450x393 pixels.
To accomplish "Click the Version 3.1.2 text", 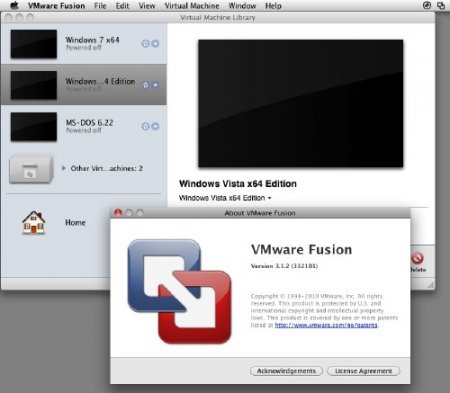I will tap(284, 266).
